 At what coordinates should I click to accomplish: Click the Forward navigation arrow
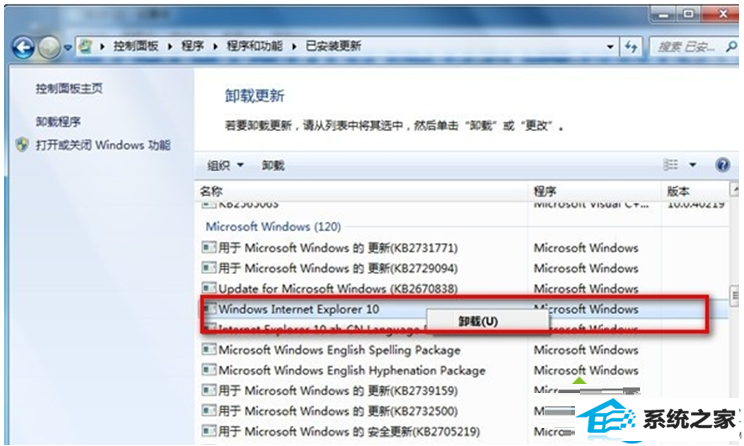[49, 47]
